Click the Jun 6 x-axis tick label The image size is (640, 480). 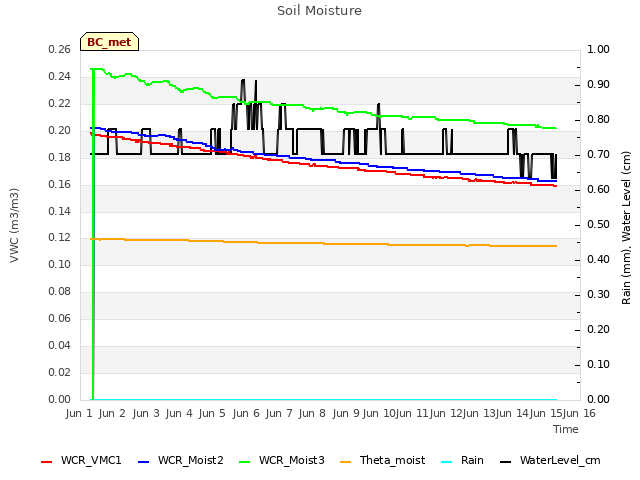[x=246, y=413]
